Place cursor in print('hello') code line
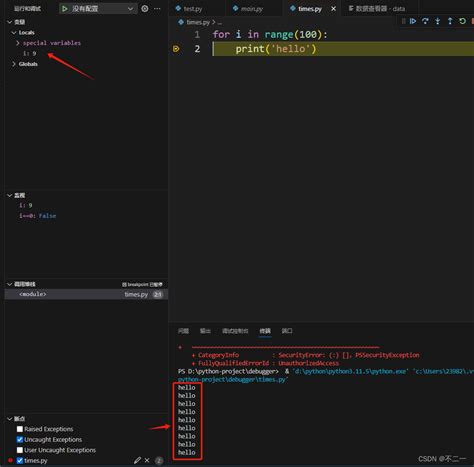The height and width of the screenshot is (467, 474). click(x=276, y=49)
